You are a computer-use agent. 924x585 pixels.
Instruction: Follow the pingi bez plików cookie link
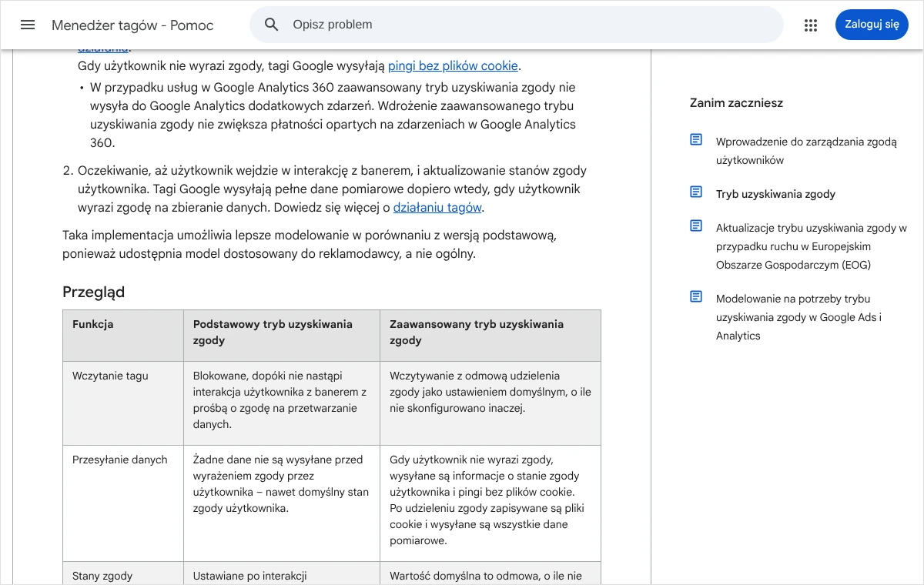(453, 66)
